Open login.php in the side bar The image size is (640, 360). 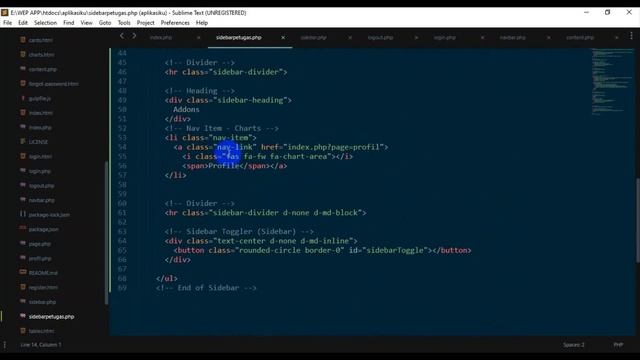point(40,171)
